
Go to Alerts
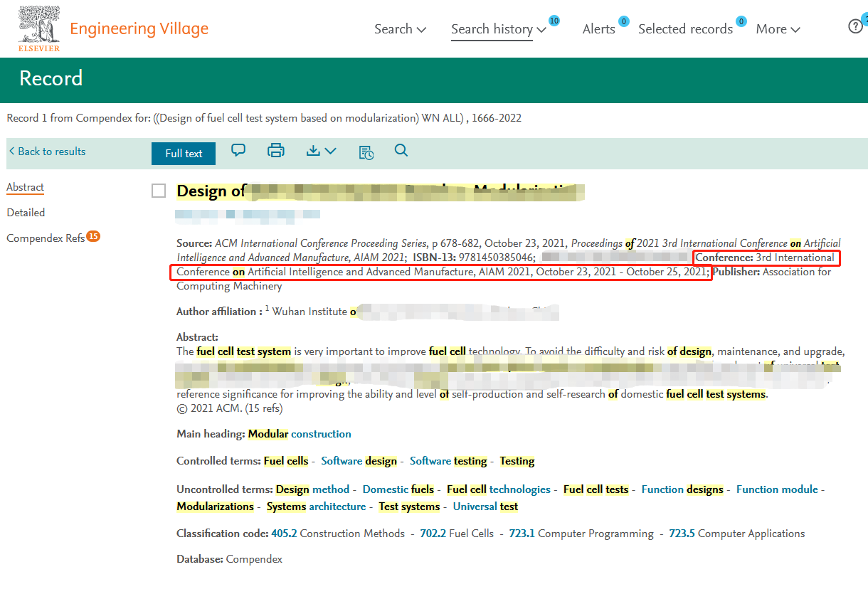599,28
